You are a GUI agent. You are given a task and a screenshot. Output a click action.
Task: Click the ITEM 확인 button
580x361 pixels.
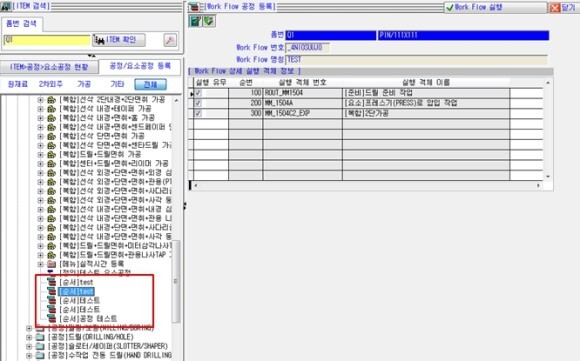(x=119, y=40)
